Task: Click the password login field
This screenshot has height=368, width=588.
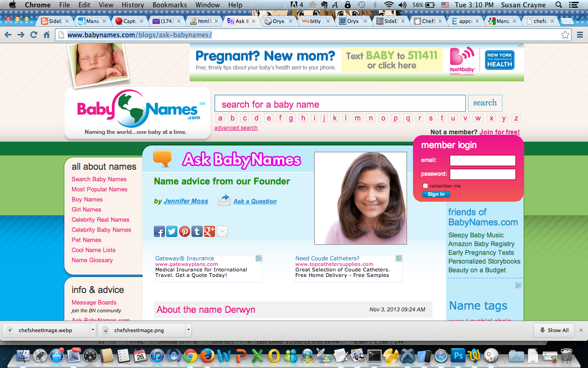Action: click(482, 174)
